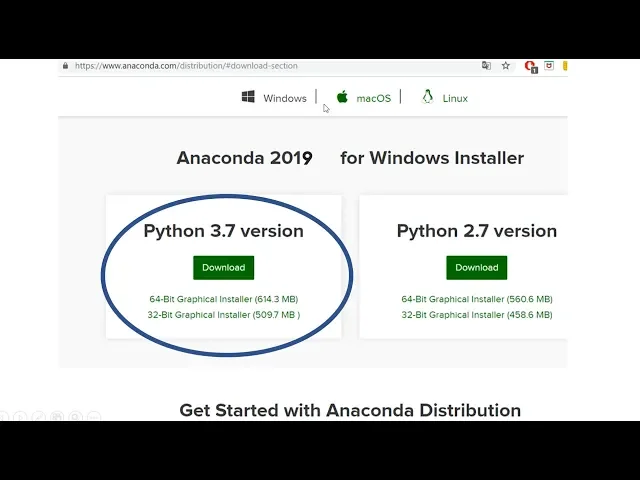Click the red extension icon in the browser toolbar
The image size is (640, 480).
click(x=531, y=67)
